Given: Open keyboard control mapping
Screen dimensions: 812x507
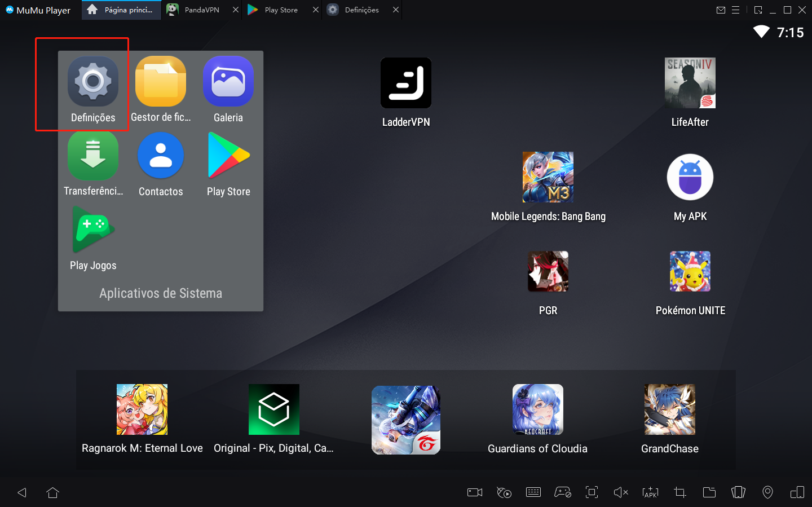Looking at the screenshot, I should 533,492.
